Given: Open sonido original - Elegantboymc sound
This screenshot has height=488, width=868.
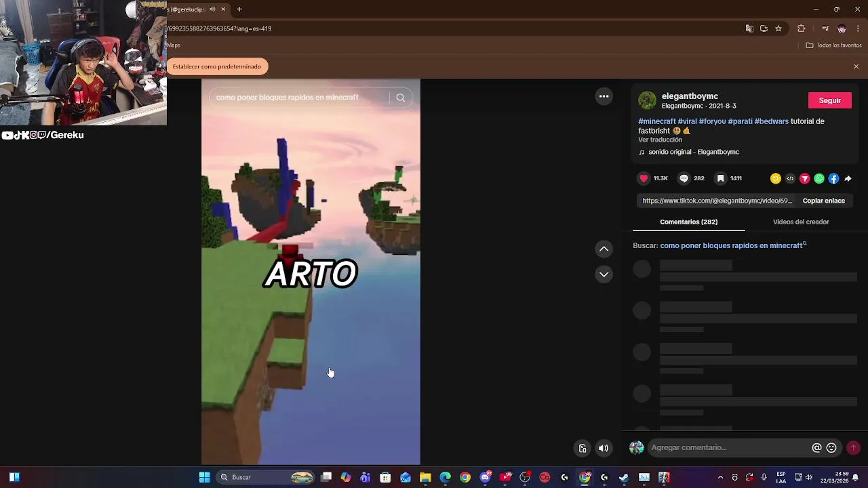Looking at the screenshot, I should tap(693, 152).
